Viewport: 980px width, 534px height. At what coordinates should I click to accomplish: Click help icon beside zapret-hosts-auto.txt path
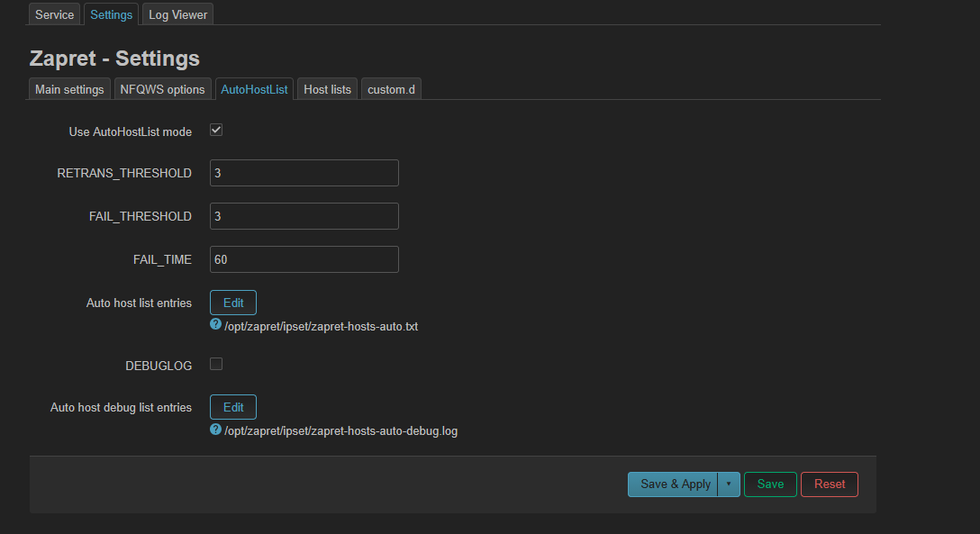215,324
